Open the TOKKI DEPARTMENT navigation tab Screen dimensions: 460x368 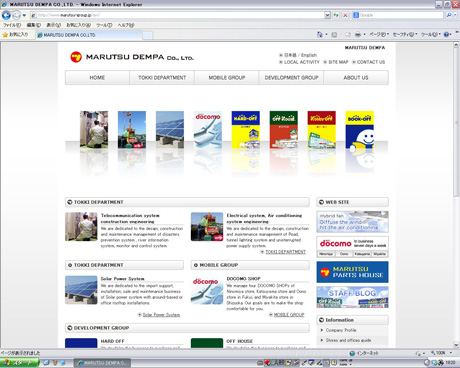pyautogui.click(x=162, y=78)
